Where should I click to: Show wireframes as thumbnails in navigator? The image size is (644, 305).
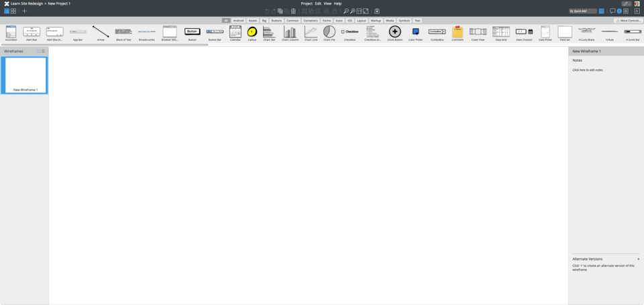point(39,52)
